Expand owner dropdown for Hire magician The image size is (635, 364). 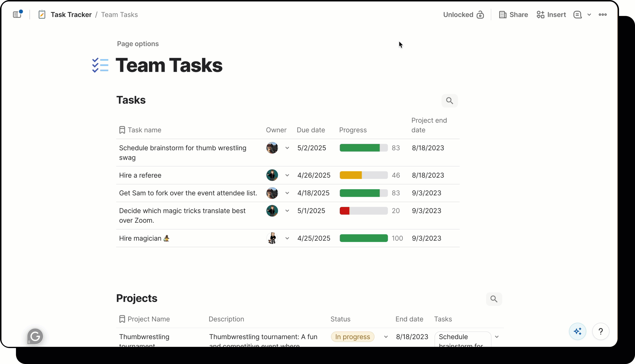coord(287,238)
